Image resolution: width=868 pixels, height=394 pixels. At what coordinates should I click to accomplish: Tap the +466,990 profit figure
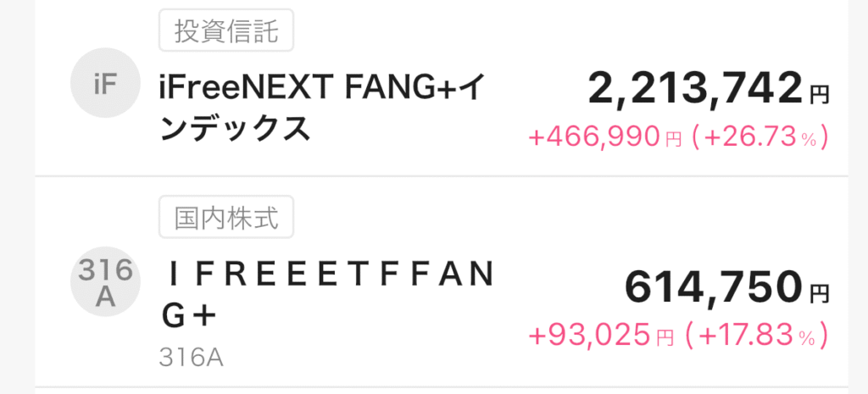593,136
